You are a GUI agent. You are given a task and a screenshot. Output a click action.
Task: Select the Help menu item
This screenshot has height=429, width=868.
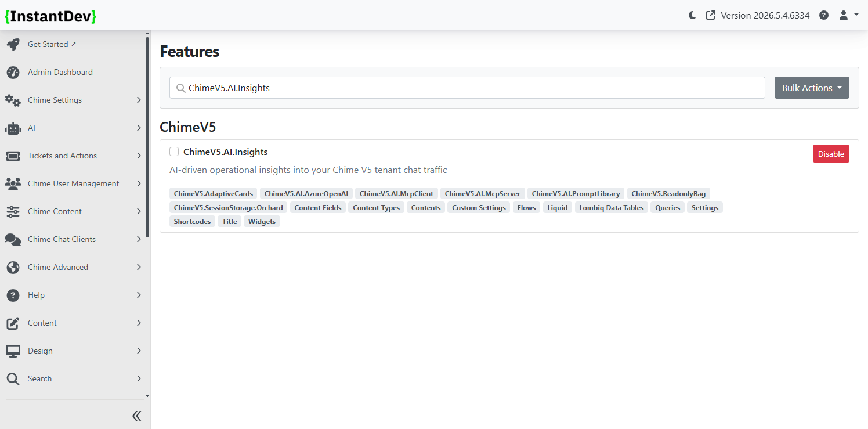[x=73, y=295]
